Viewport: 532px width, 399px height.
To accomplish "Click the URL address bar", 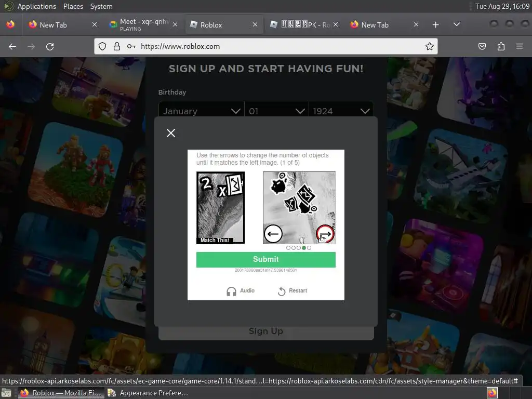I will point(266,46).
